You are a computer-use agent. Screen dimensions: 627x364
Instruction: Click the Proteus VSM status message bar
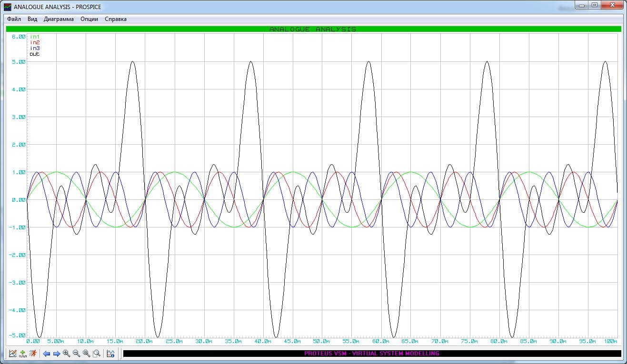pyautogui.click(x=372, y=354)
